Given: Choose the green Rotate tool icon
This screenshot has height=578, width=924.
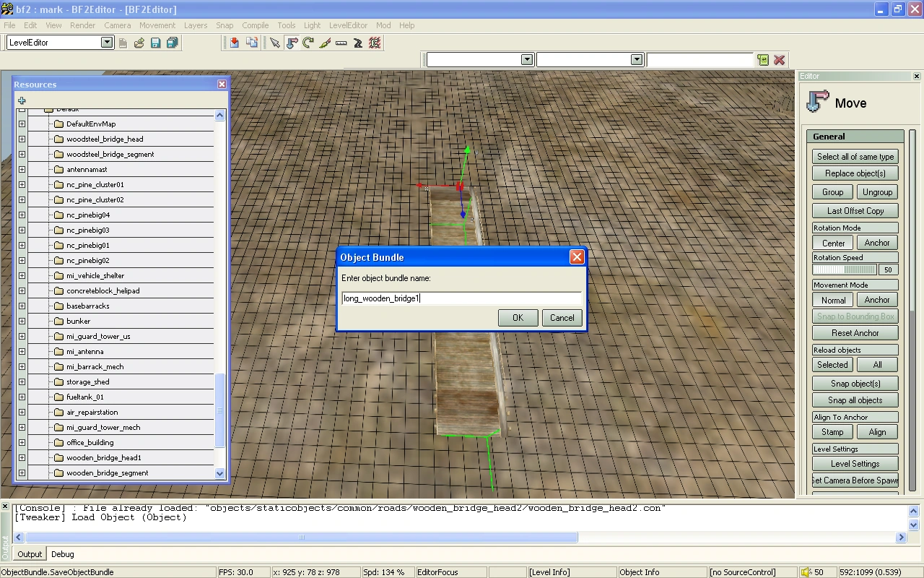Looking at the screenshot, I should (x=308, y=43).
